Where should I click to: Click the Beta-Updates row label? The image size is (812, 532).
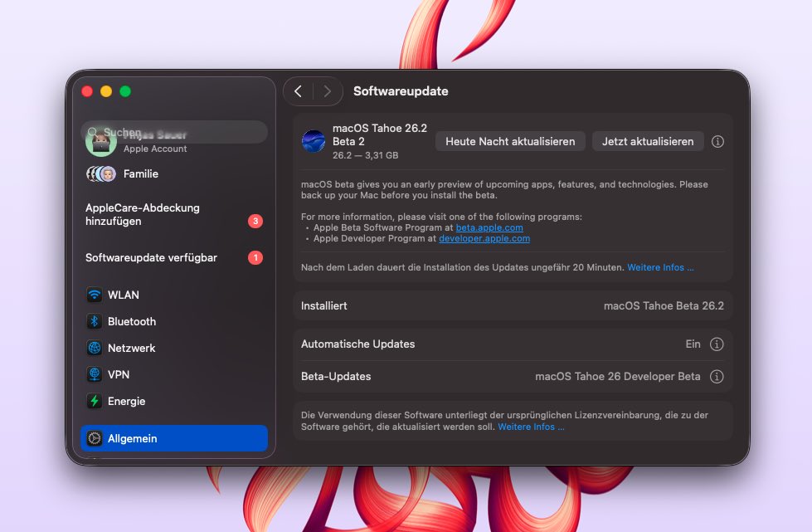point(336,377)
